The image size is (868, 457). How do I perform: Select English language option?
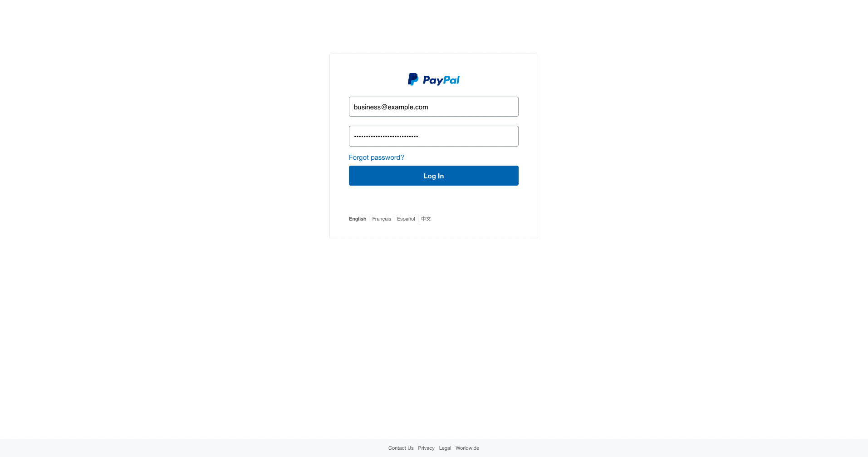358,219
